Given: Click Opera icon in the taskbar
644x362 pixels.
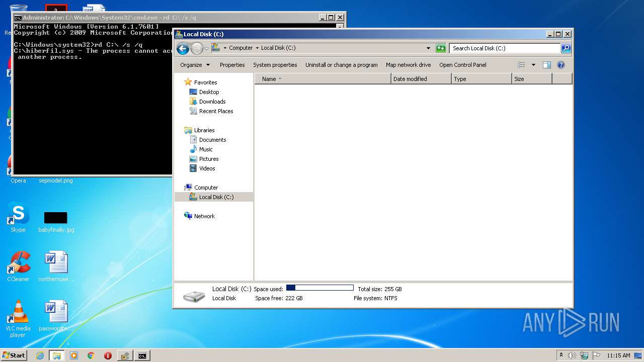Looking at the screenshot, I should click(108, 355).
